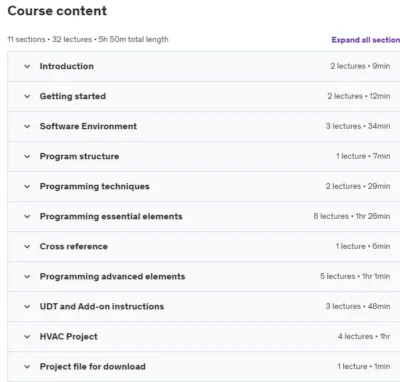
Task: Expand the Program structure chevron
Action: [27, 156]
